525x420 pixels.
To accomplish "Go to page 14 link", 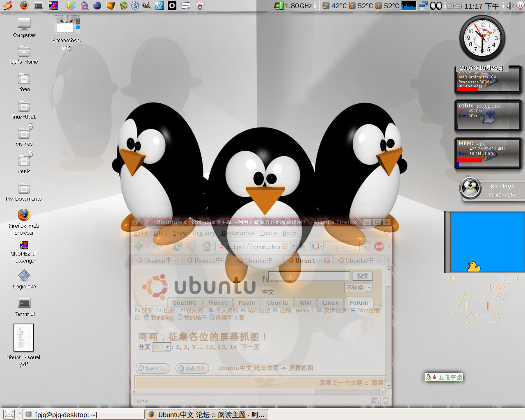I will click(233, 347).
